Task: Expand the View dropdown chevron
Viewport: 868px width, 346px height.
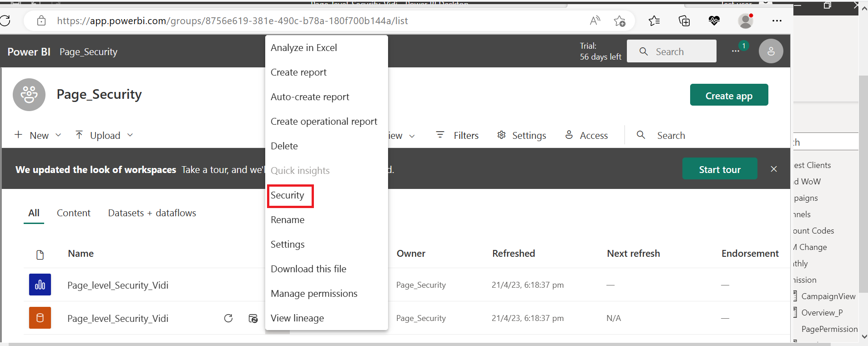Action: [x=412, y=136]
